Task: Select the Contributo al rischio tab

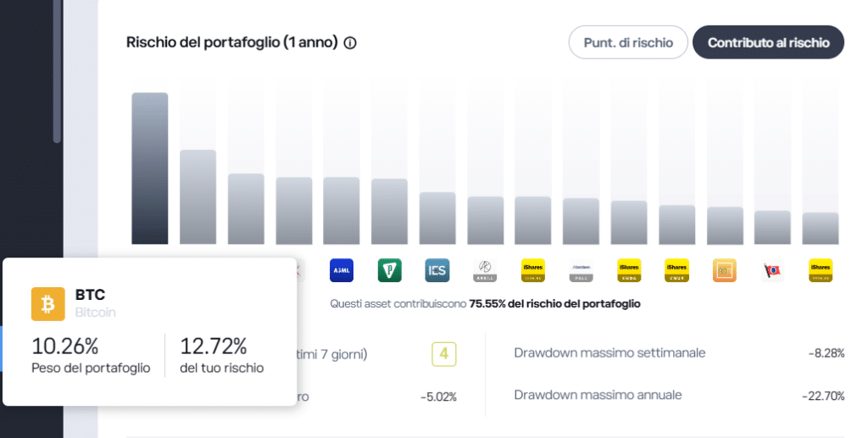Action: pos(768,42)
